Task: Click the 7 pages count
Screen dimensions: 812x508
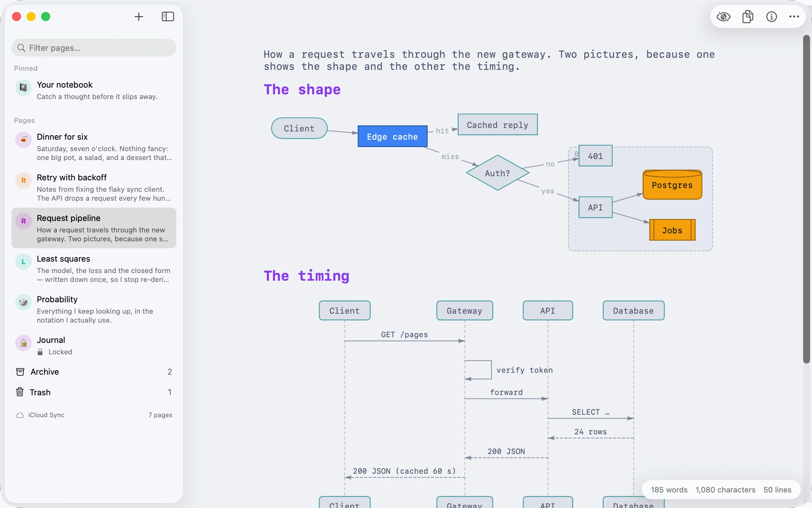Action: (x=160, y=415)
